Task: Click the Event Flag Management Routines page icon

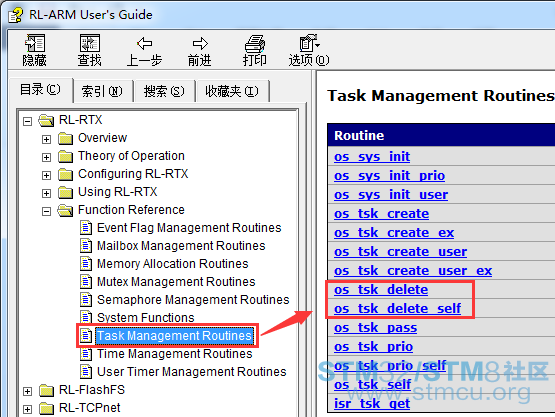Action: coord(86,228)
